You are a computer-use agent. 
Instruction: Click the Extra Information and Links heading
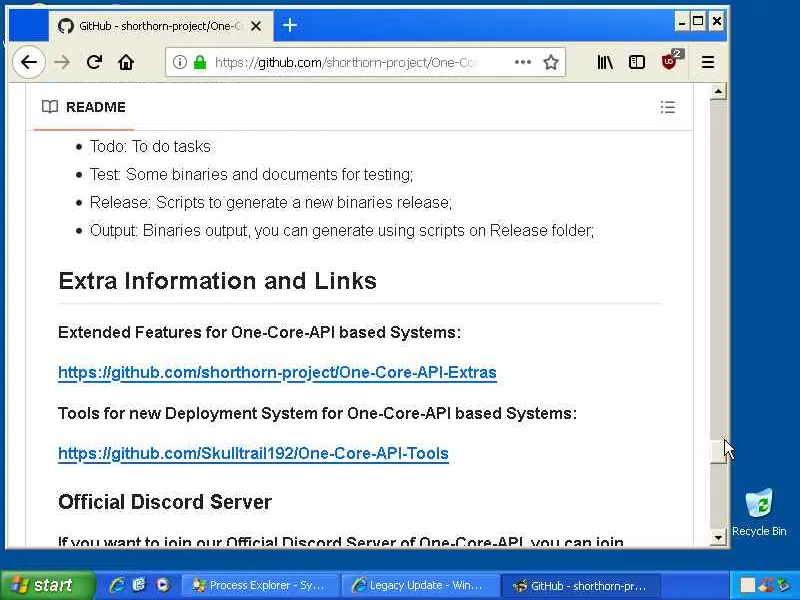pos(217,281)
